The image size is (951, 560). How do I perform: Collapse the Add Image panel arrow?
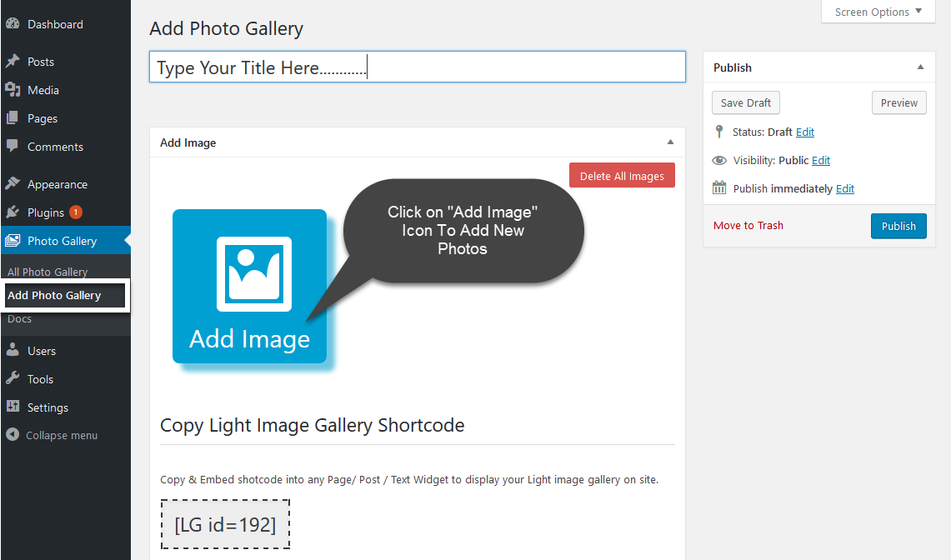670,142
